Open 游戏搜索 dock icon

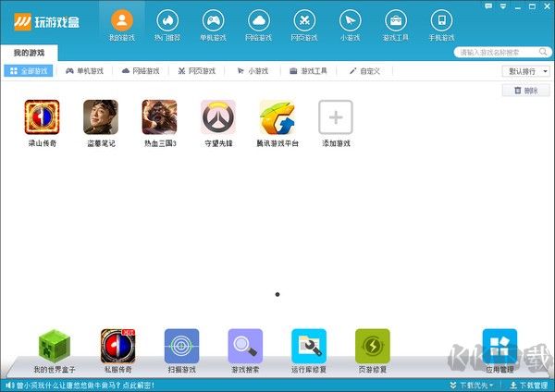click(x=245, y=346)
